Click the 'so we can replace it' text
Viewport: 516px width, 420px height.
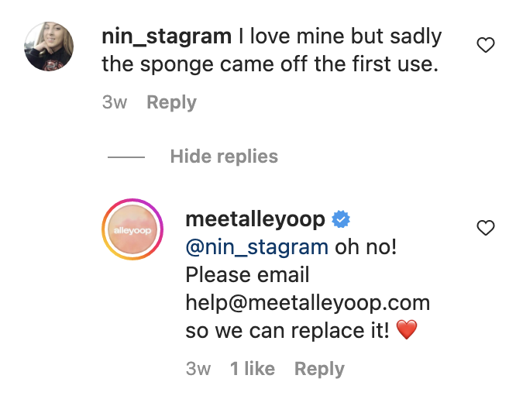287,330
